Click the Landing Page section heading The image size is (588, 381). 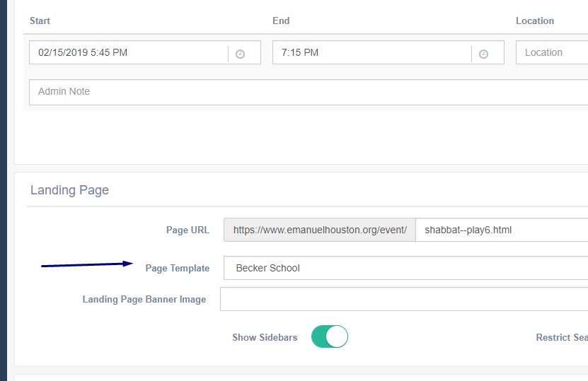pos(69,190)
